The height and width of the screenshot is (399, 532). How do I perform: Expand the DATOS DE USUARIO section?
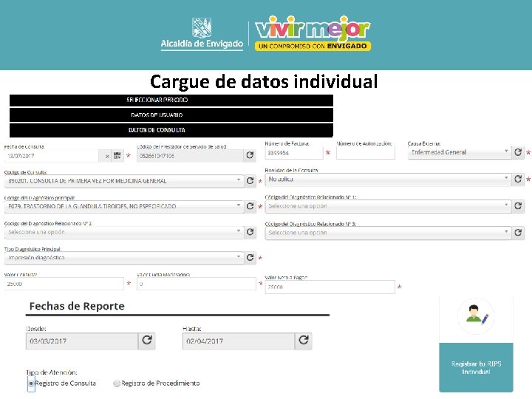(171, 115)
